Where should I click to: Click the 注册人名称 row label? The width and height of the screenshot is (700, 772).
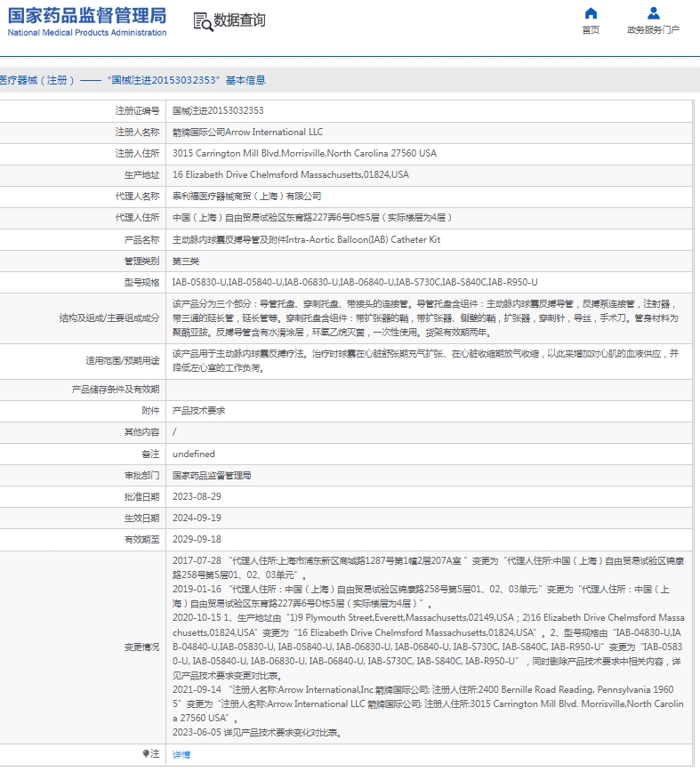[x=137, y=132]
